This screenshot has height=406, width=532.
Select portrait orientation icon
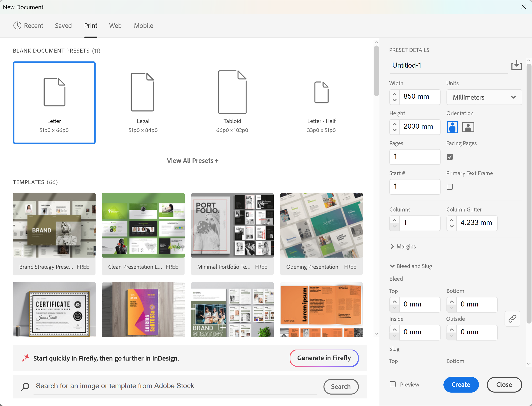[x=452, y=127]
